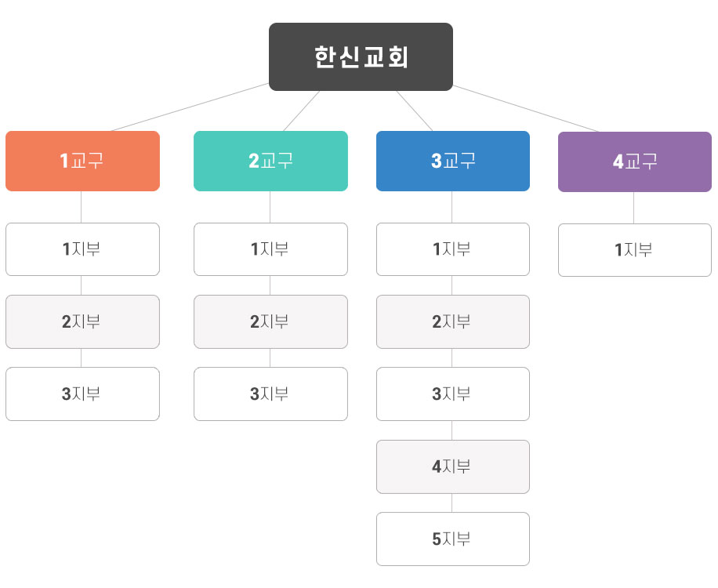The image size is (718, 588).
Task: Open 3지부 under 2교구
Action: click(x=270, y=394)
